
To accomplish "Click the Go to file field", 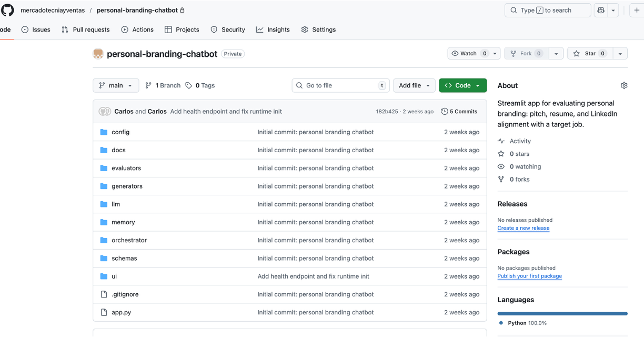I will (x=340, y=85).
